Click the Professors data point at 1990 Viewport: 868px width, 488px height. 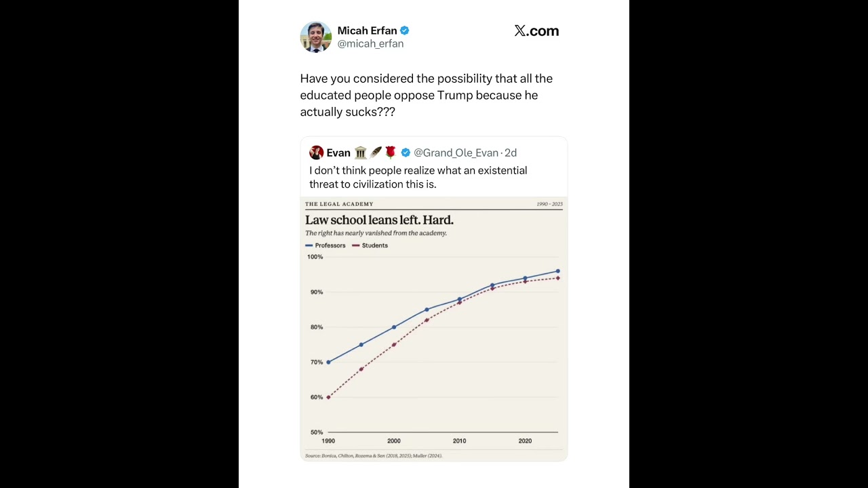(328, 362)
